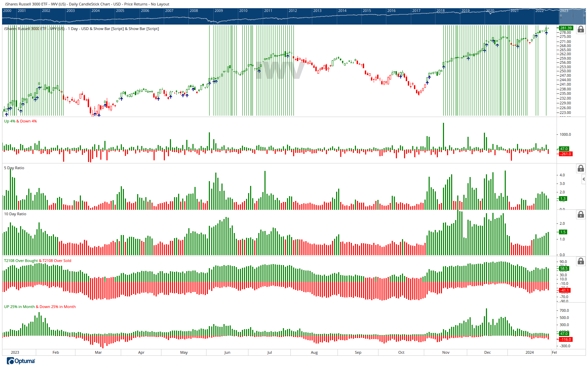Click the Up 4% & Down 4% panel title
Image resolution: width=588 pixels, height=365 pixels.
pyautogui.click(x=20, y=121)
